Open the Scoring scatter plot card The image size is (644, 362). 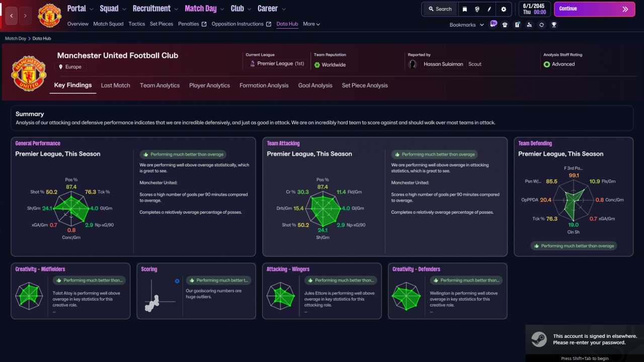pos(196,291)
